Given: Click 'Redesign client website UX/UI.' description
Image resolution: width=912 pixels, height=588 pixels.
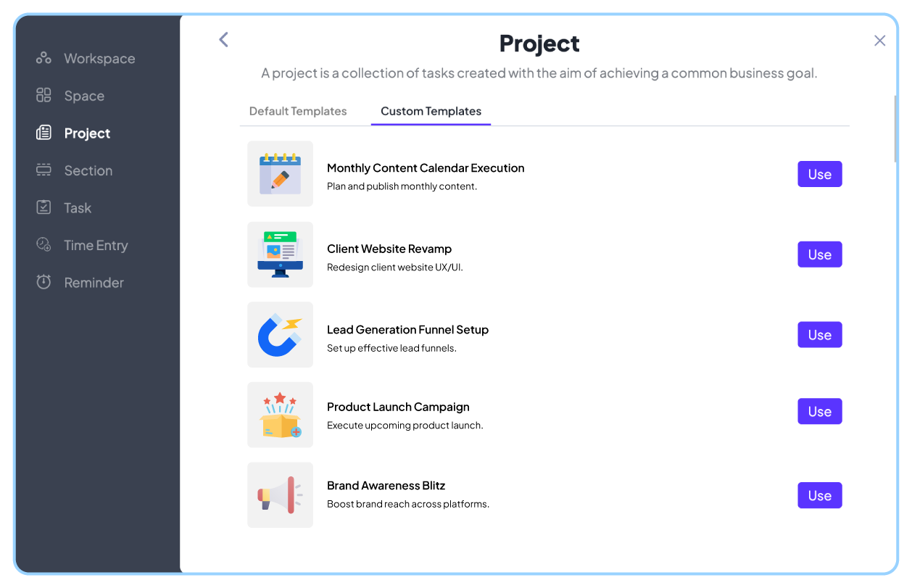Looking at the screenshot, I should pos(394,267).
